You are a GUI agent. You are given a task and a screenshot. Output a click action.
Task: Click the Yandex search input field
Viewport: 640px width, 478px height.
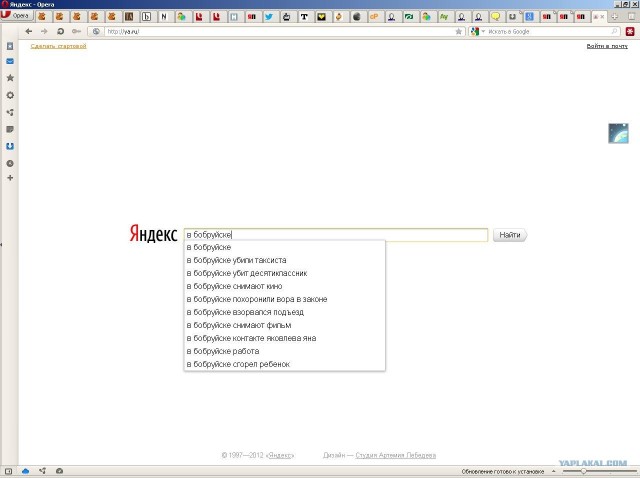click(336, 235)
